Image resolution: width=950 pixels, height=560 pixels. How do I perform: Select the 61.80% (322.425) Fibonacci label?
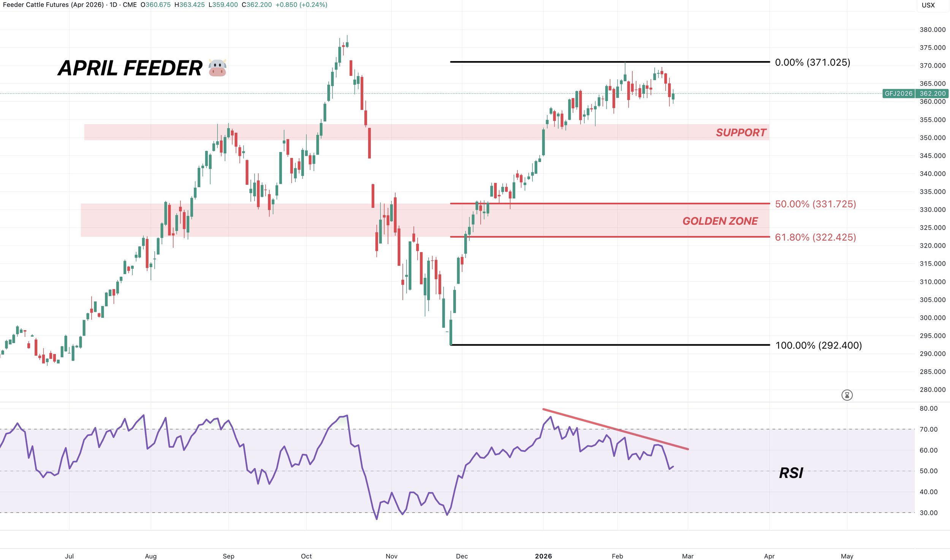[x=815, y=237]
